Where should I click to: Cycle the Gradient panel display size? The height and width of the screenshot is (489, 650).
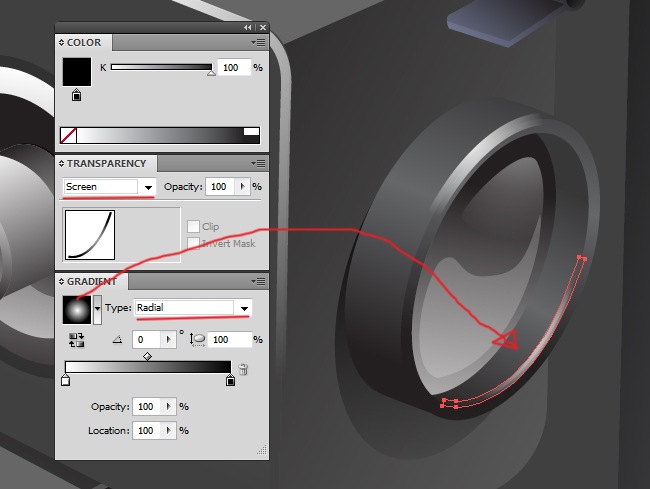point(61,281)
